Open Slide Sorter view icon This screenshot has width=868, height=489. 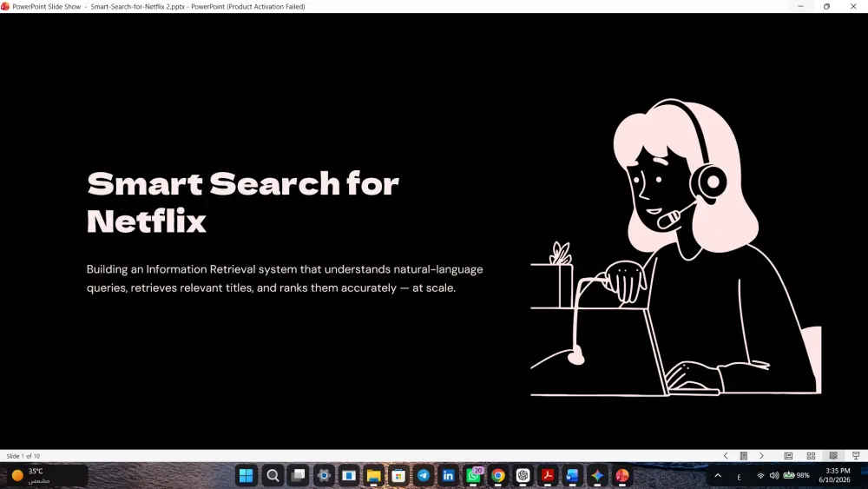tap(811, 456)
